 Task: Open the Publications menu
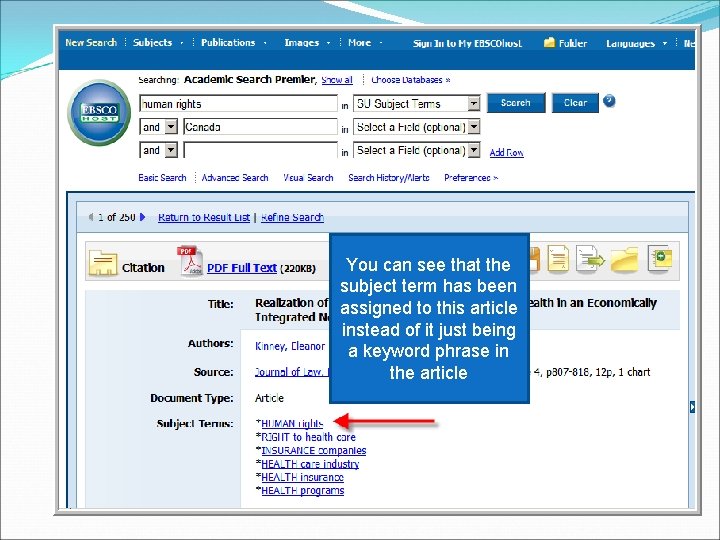(x=228, y=43)
